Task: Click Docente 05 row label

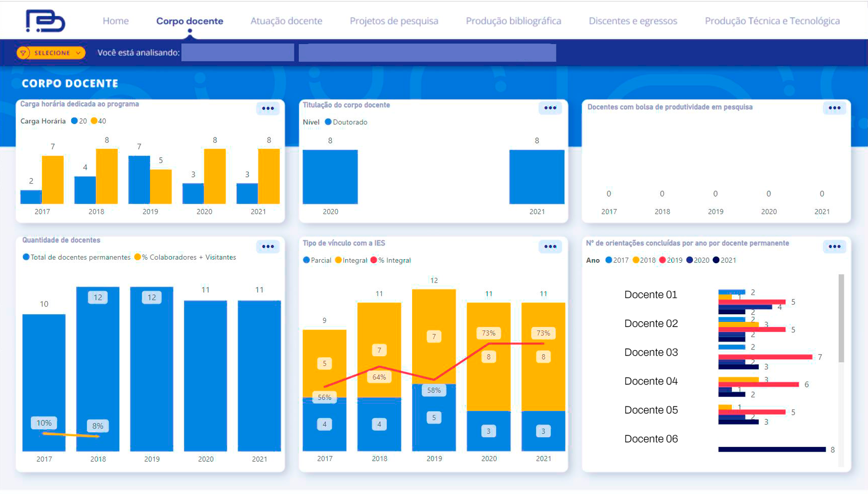Action: pyautogui.click(x=651, y=410)
